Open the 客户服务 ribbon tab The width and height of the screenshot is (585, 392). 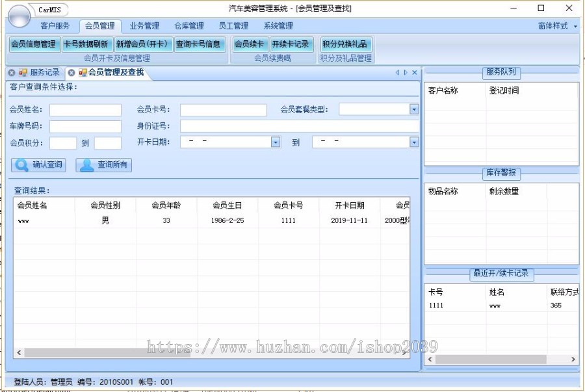(x=55, y=26)
